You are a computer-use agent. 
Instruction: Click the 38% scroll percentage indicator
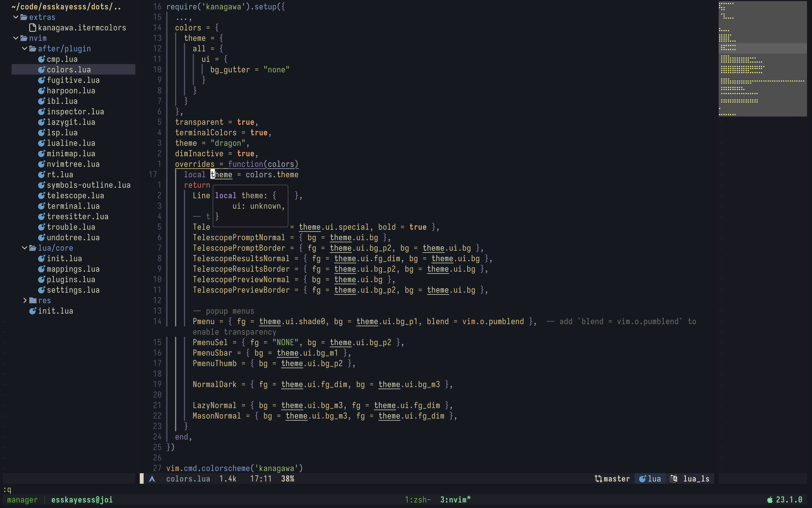(x=288, y=479)
